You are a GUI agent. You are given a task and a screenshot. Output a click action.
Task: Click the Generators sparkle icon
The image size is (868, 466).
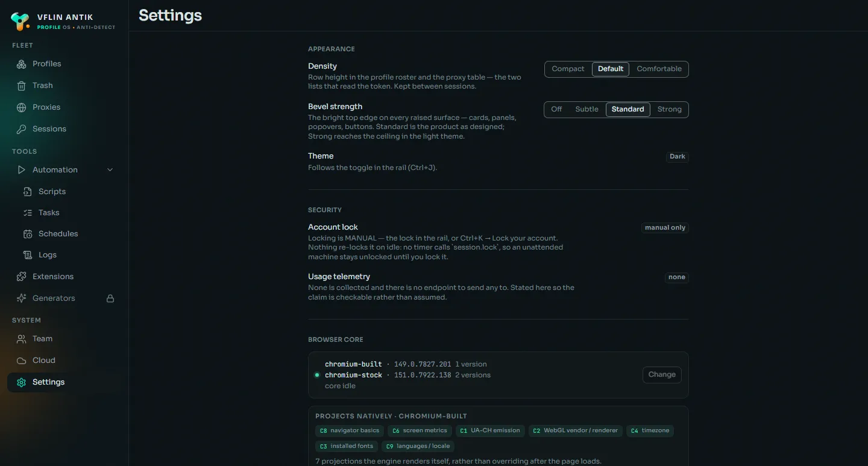click(22, 298)
